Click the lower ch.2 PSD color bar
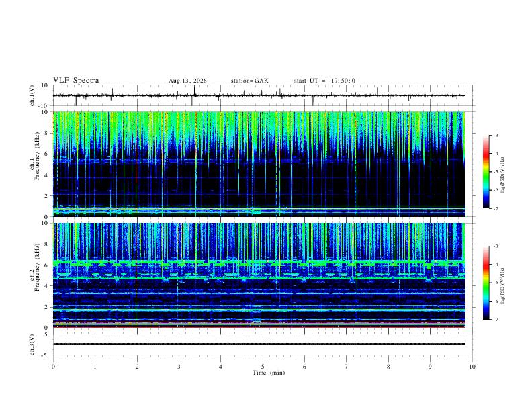Image resolution: width=532 pixels, height=411 pixels. click(x=486, y=283)
